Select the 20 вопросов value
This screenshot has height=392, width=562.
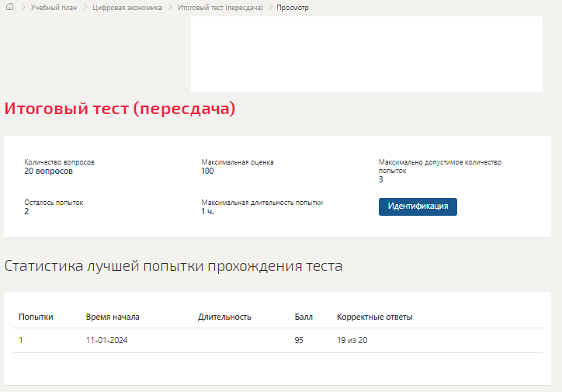[x=48, y=172]
